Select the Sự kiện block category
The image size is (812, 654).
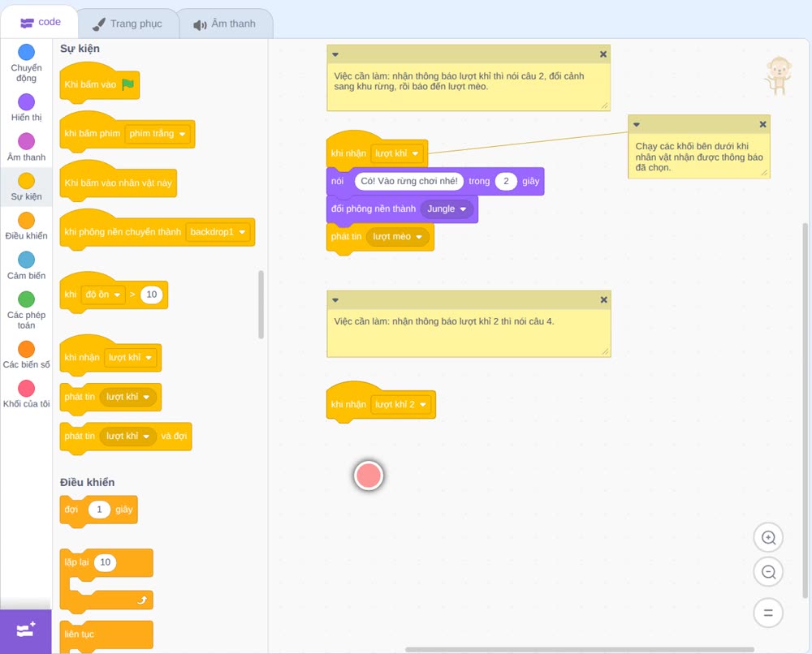[26, 187]
